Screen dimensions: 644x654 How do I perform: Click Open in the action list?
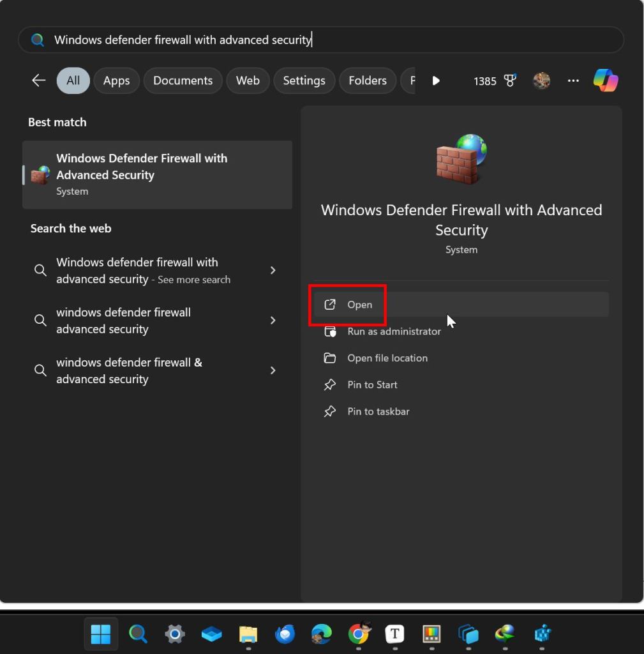[x=461, y=305]
